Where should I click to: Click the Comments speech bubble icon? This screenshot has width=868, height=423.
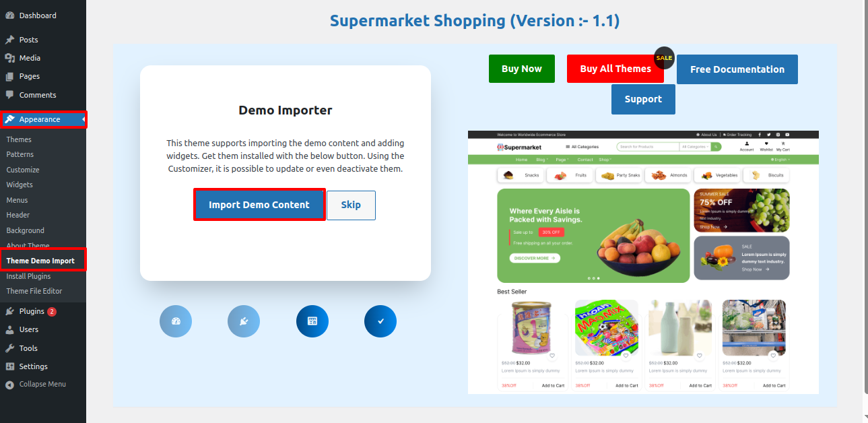click(9, 95)
